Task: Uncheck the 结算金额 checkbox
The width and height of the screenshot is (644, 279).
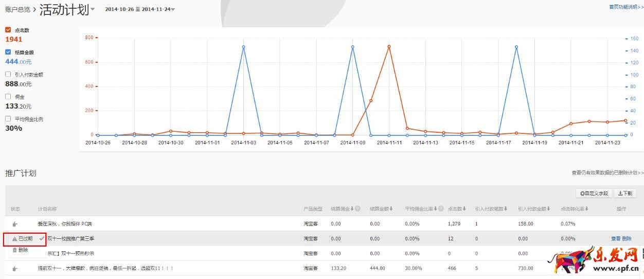Action: pos(8,52)
